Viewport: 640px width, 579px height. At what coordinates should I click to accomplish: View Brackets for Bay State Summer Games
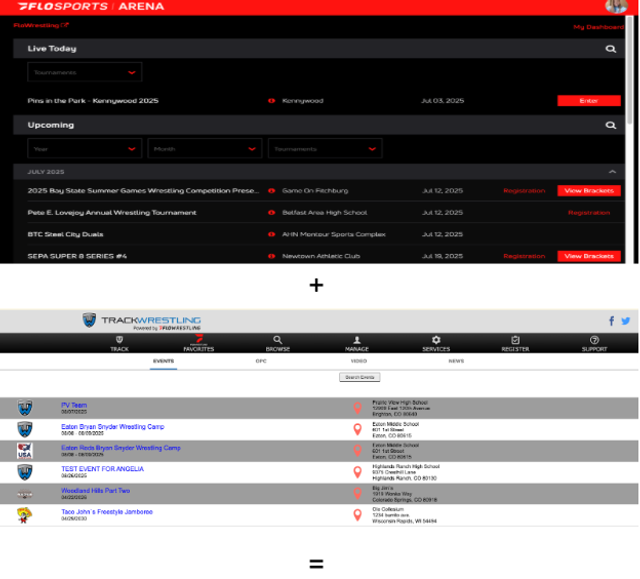pyautogui.click(x=589, y=191)
